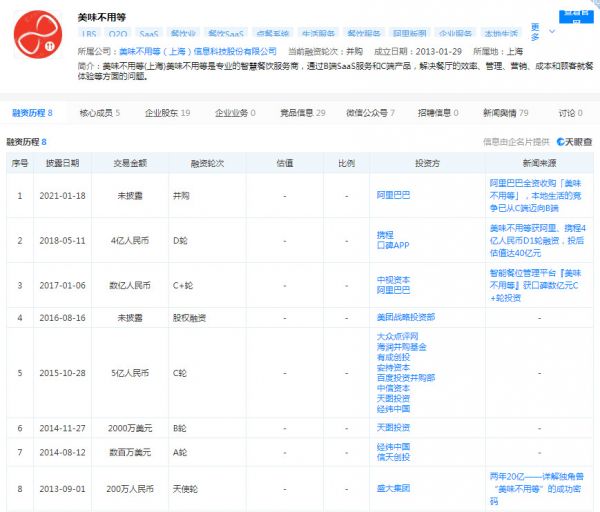The width and height of the screenshot is (600, 512).
Task: Open the 融资历程 tab
Action: tap(33, 114)
